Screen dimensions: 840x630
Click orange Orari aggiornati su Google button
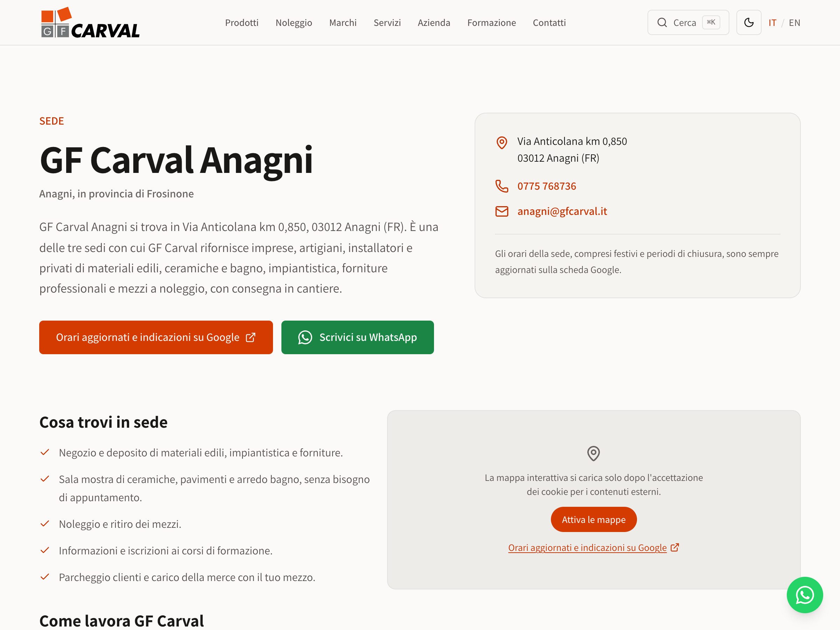click(x=156, y=337)
